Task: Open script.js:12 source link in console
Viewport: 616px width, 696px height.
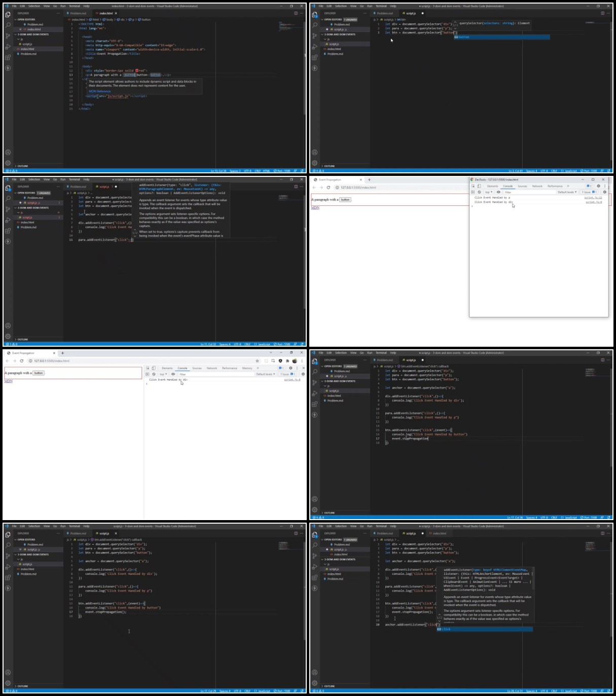Action: 593,198
